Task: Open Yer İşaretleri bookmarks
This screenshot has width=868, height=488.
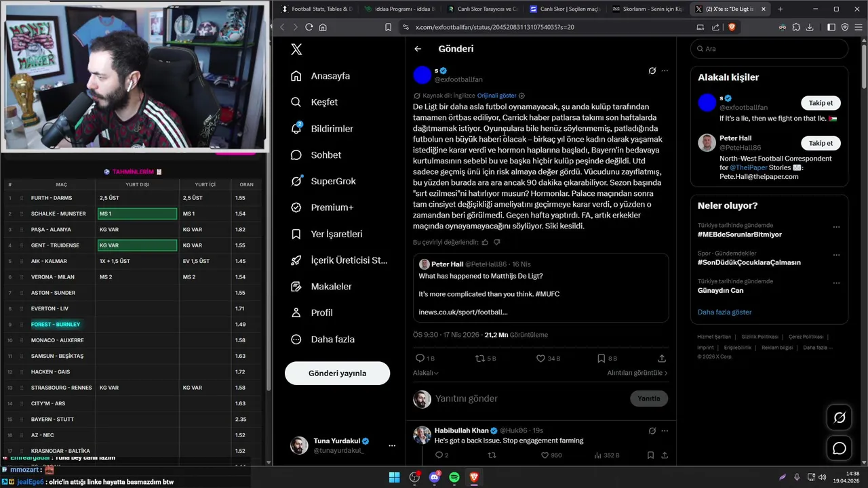Action: [326, 234]
